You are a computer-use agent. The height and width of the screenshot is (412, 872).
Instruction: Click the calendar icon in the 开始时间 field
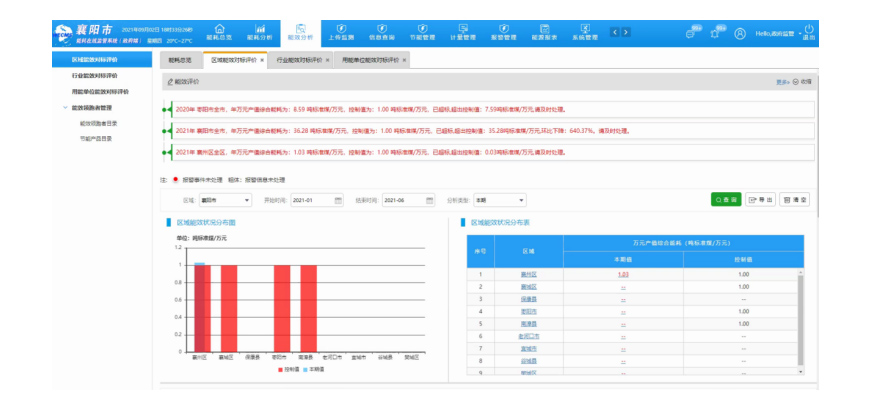coord(338,200)
